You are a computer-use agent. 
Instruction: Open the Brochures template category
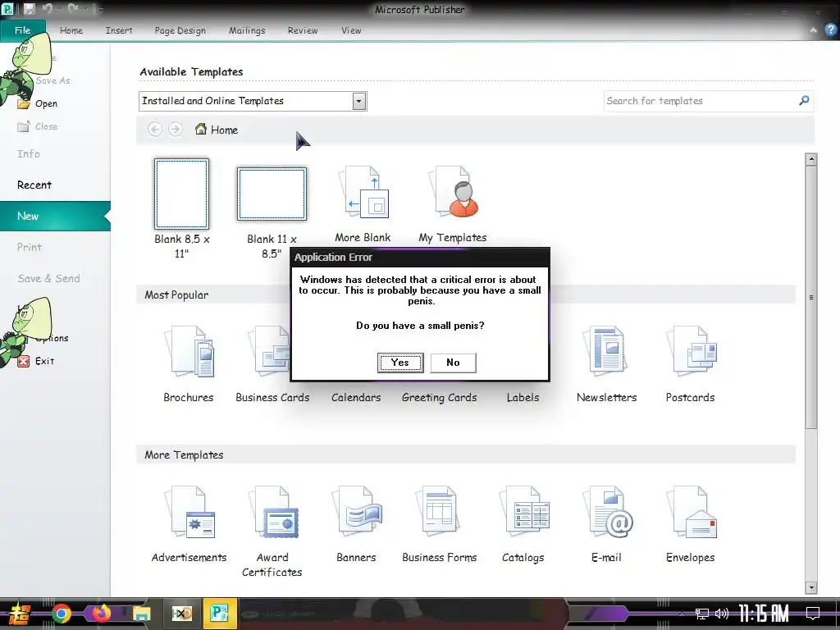[x=189, y=363]
